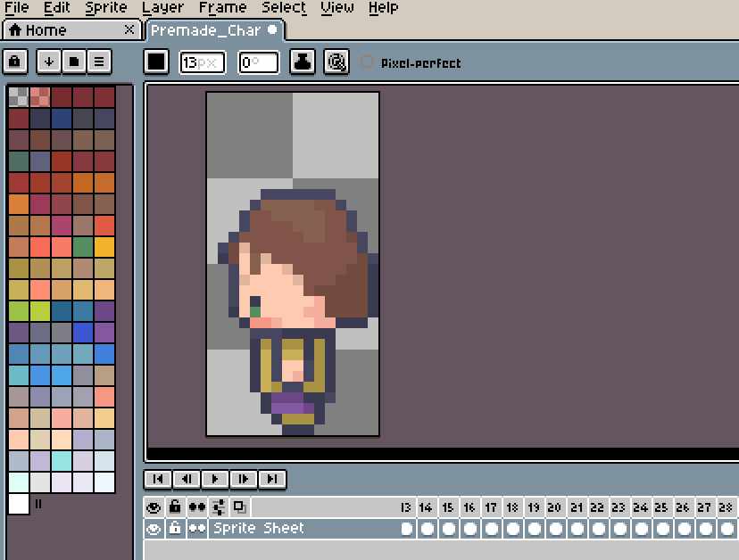Toggle visibility of Sprite Sheet layer
The image size is (739, 560).
click(x=154, y=529)
